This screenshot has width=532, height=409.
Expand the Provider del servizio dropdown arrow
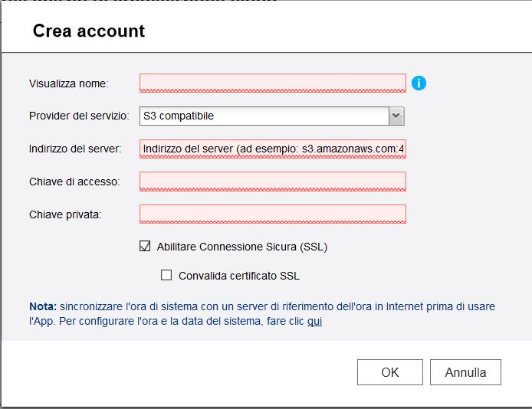click(396, 116)
